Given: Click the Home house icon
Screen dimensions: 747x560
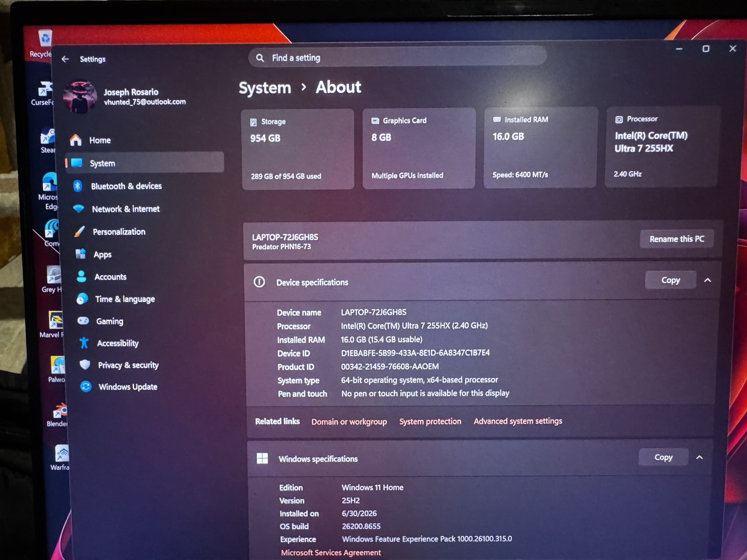Looking at the screenshot, I should [76, 140].
